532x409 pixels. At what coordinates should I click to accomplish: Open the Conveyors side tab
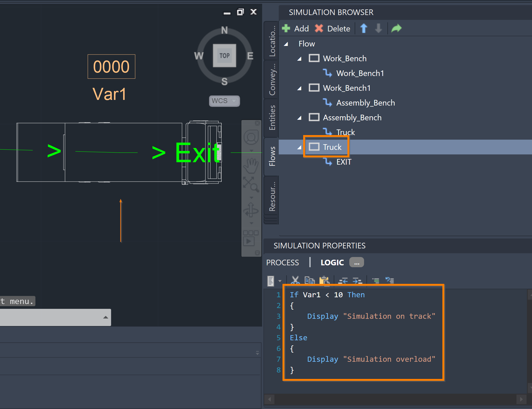pos(272,79)
